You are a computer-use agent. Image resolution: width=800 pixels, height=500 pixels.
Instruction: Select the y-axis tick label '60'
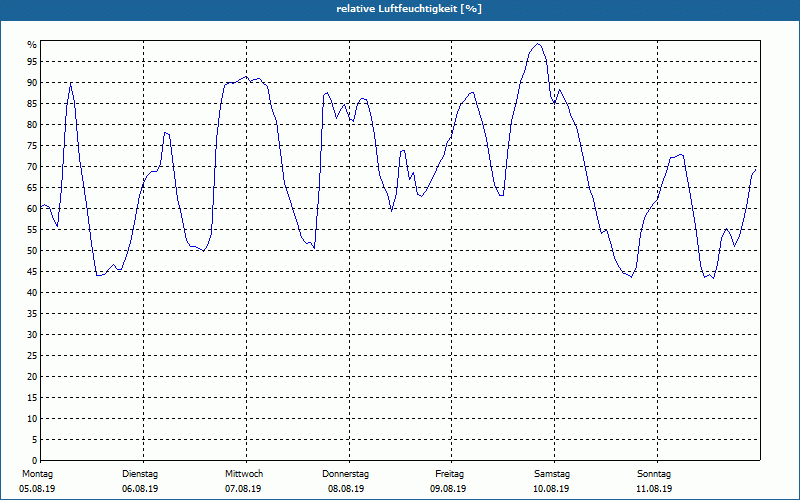click(x=32, y=209)
